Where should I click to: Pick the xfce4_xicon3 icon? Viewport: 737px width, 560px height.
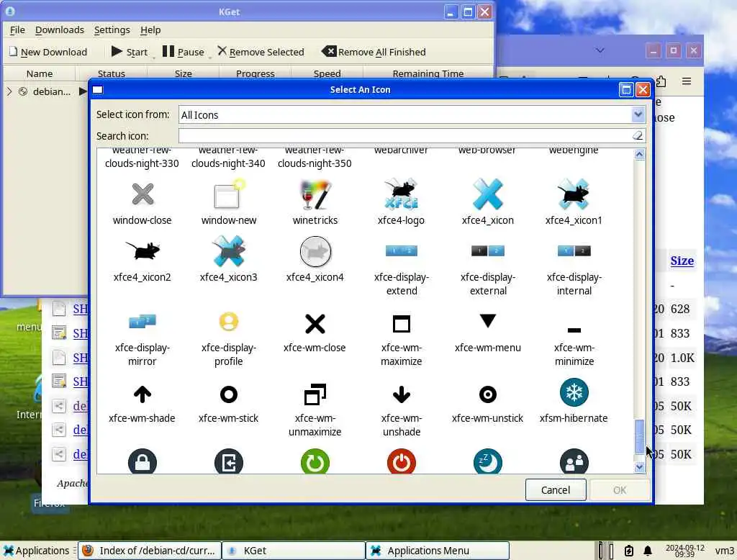click(x=229, y=251)
